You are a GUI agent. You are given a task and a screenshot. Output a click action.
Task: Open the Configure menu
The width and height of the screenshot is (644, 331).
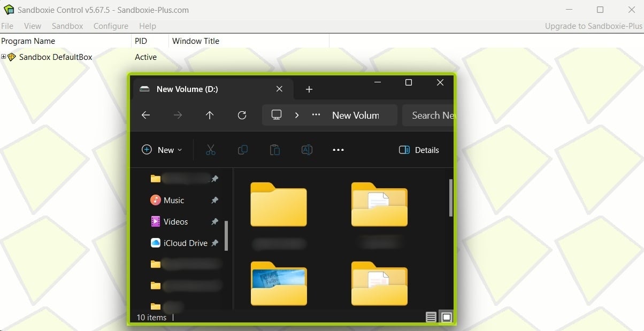[x=111, y=26]
